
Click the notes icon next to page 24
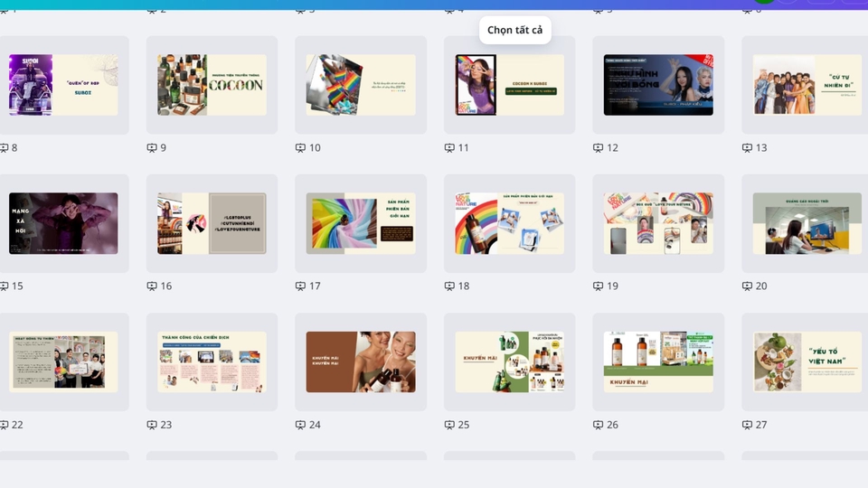(300, 425)
